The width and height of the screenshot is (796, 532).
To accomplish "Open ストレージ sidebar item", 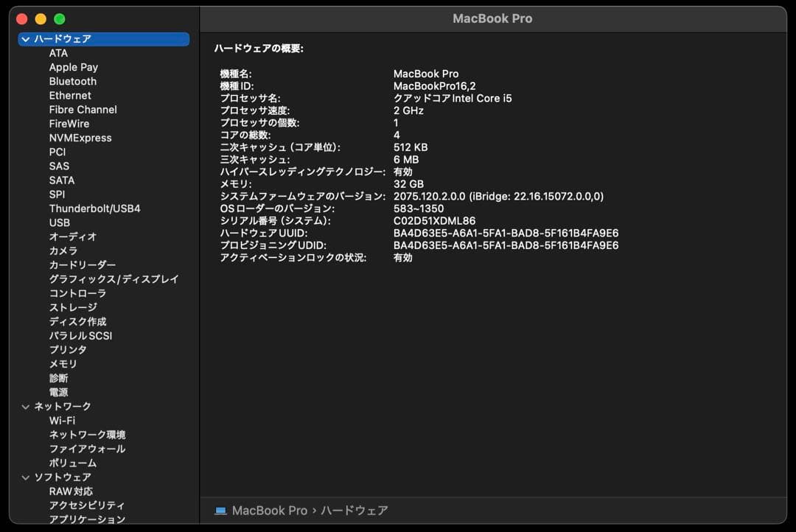I will click(x=72, y=307).
